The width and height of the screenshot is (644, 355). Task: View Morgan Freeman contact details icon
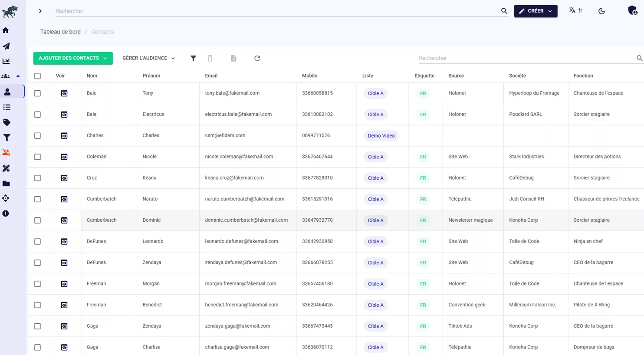pos(64,284)
